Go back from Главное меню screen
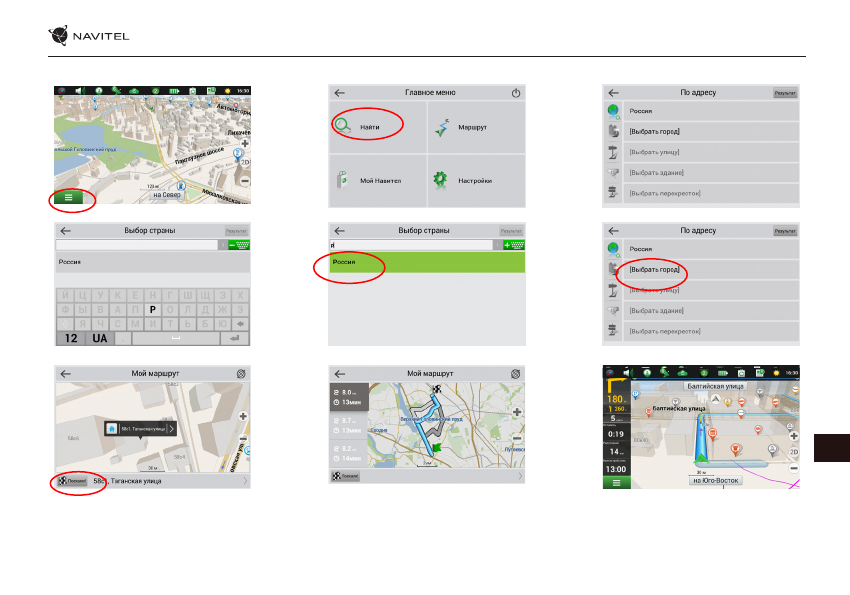 [x=340, y=92]
